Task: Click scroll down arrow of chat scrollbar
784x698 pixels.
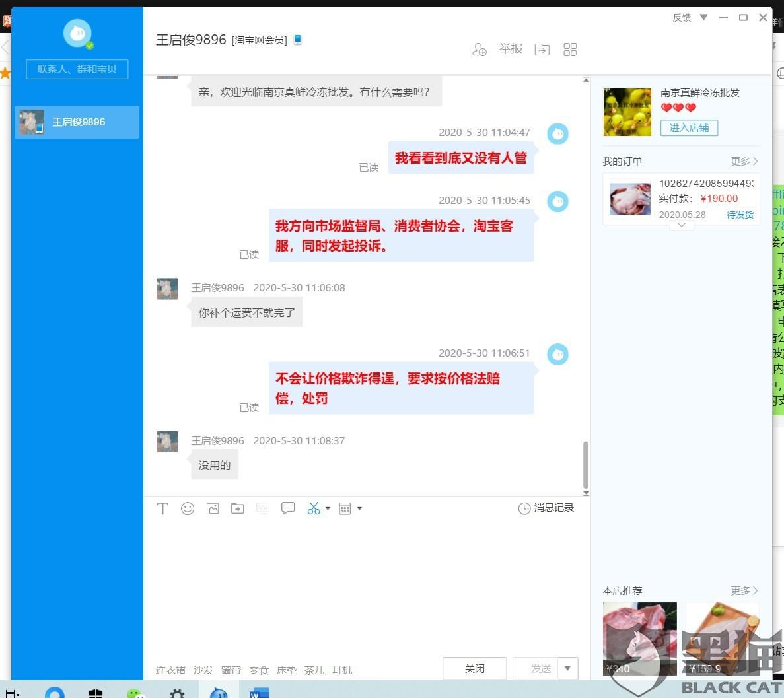Action: [586, 493]
